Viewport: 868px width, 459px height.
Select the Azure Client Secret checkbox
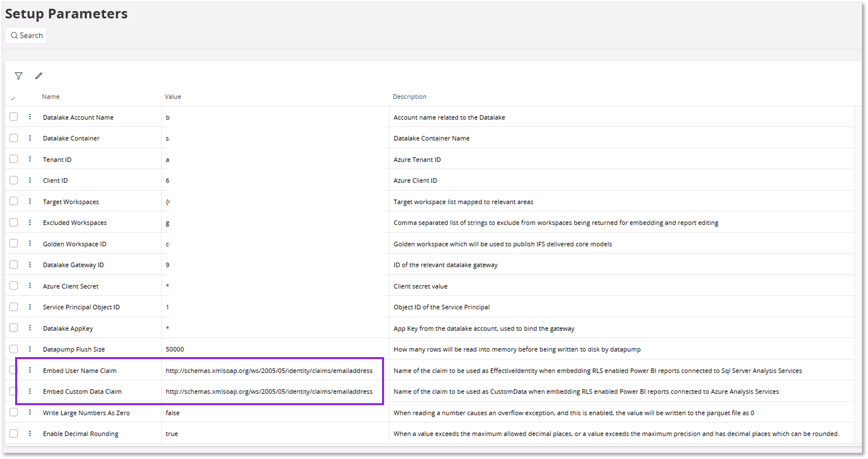point(14,285)
